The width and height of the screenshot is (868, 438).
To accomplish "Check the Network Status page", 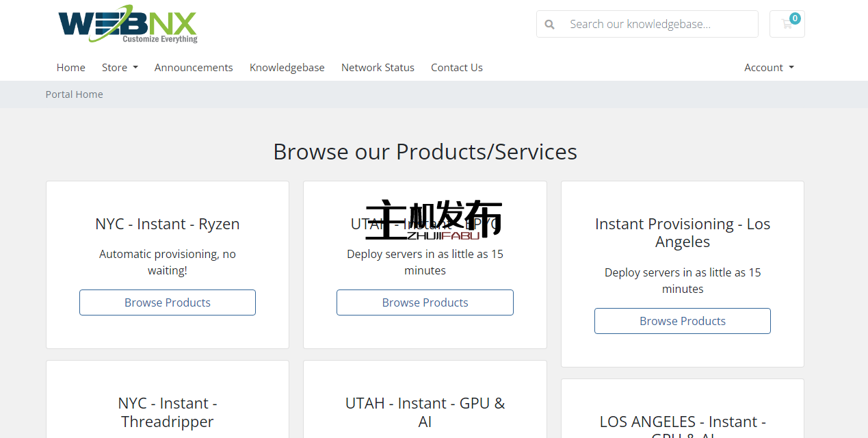I will click(x=378, y=67).
